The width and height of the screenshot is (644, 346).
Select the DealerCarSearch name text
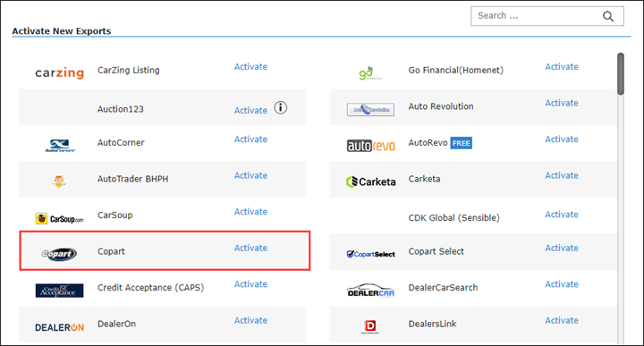tap(443, 288)
